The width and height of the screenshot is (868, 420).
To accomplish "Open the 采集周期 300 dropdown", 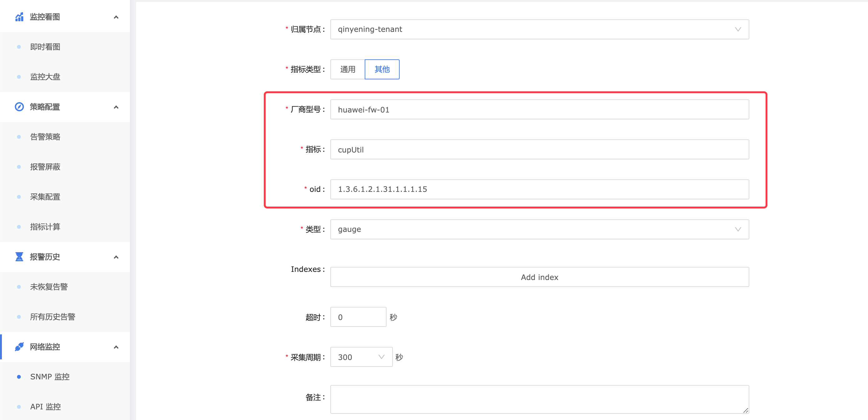I will (x=361, y=357).
